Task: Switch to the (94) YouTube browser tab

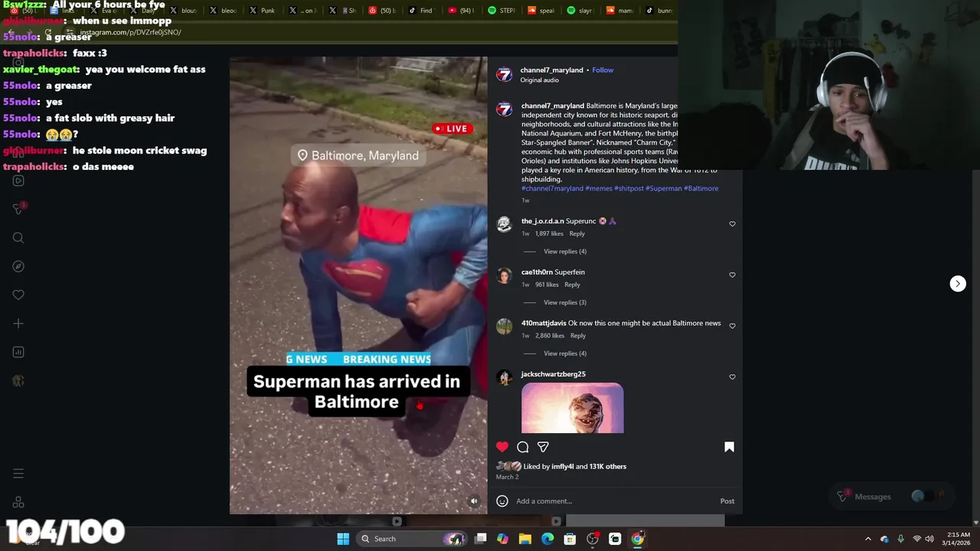Action: coord(460,11)
